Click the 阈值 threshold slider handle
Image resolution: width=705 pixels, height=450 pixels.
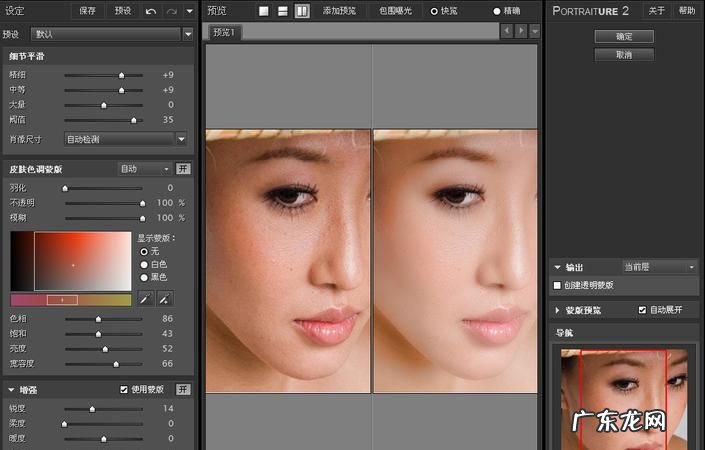tap(134, 120)
